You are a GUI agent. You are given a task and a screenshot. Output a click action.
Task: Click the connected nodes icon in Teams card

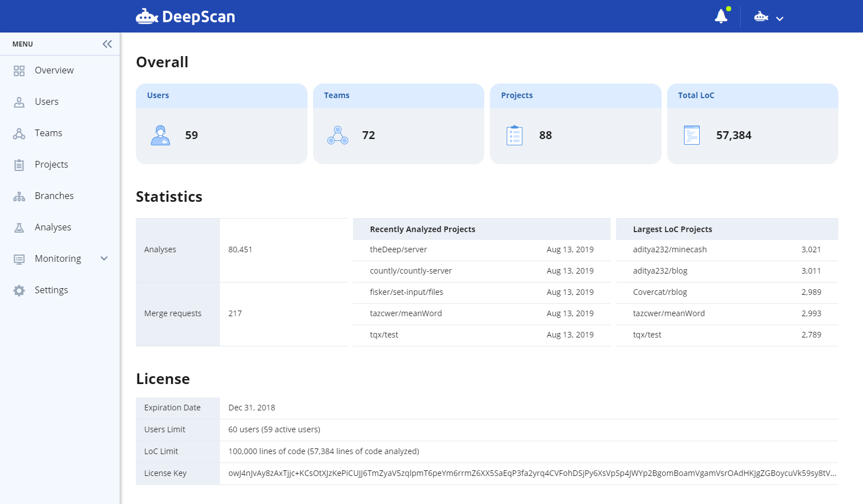338,135
